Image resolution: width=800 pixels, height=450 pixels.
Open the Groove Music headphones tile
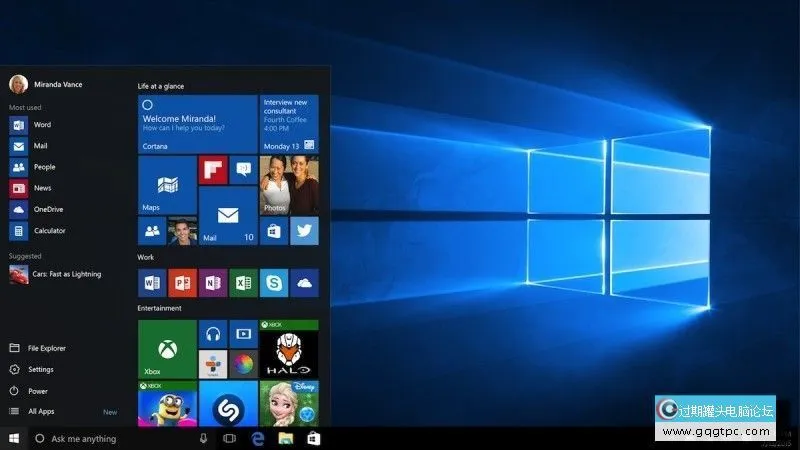click(212, 333)
